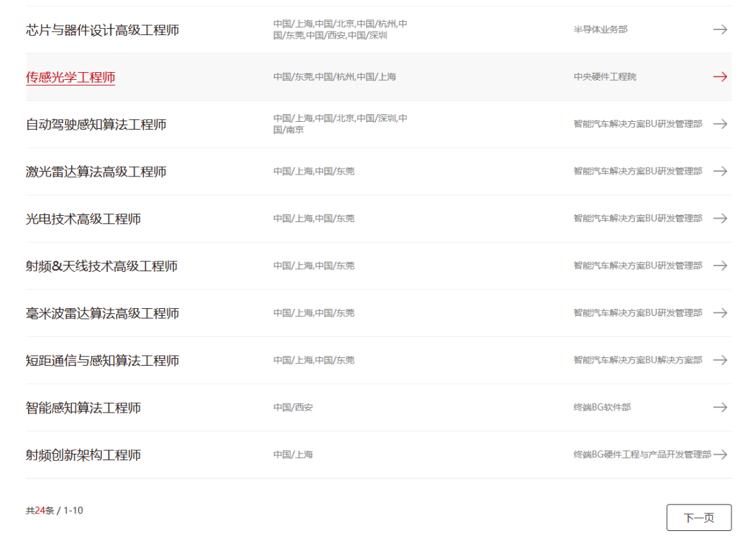Image resolution: width=756 pixels, height=538 pixels.
Task: Open the 传感光学工程师 job title link
Action: 71,77
